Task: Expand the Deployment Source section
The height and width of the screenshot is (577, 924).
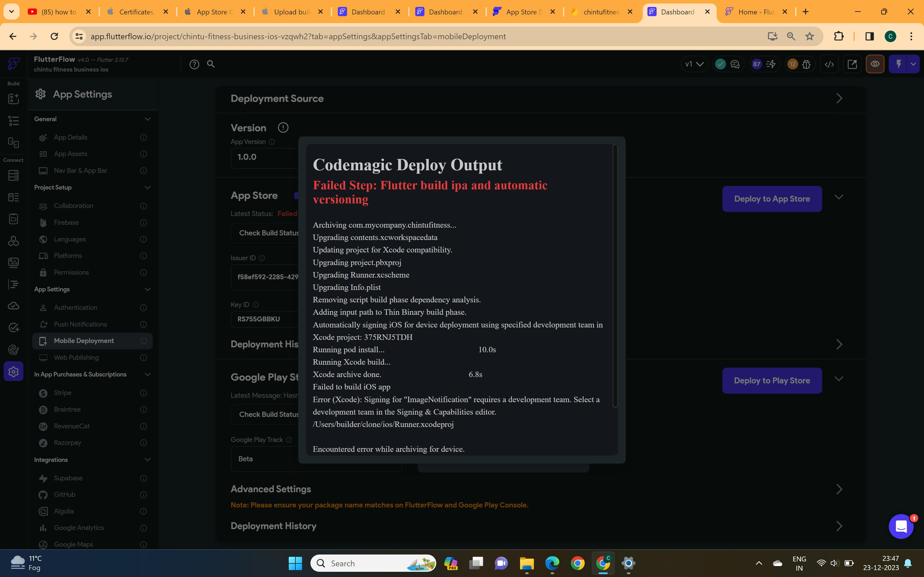Action: pos(839,98)
